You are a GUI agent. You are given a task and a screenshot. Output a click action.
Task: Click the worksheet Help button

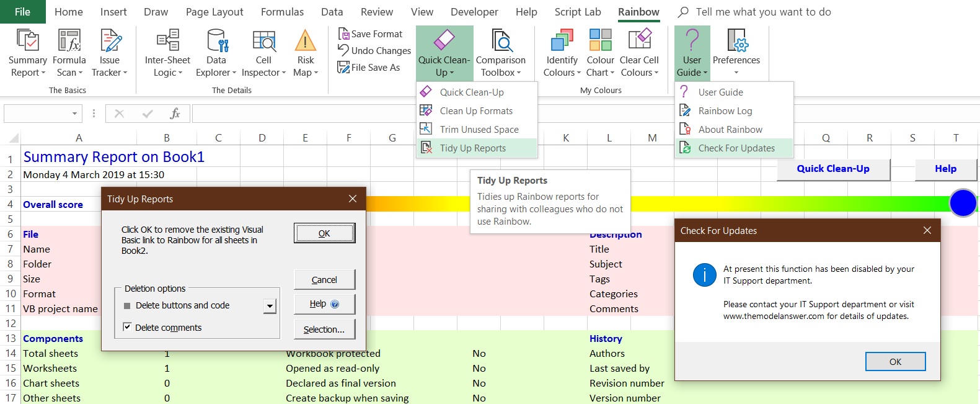click(945, 169)
